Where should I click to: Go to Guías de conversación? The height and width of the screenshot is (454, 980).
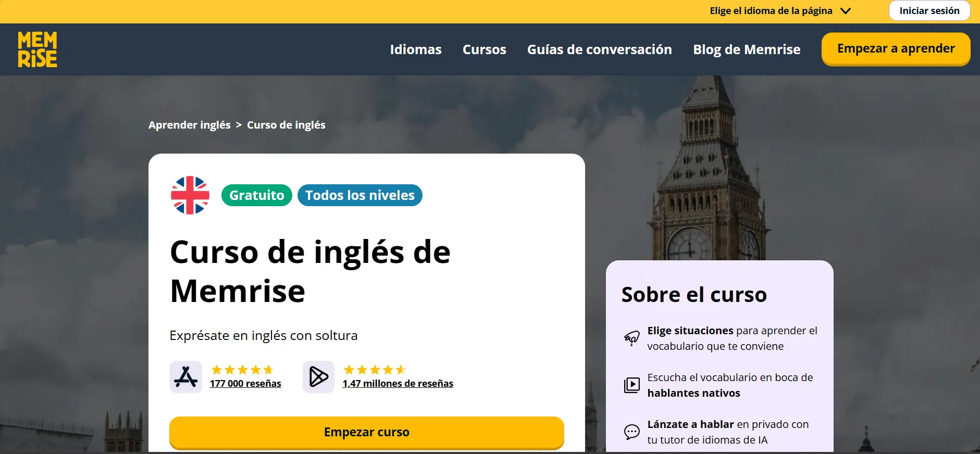coord(600,49)
